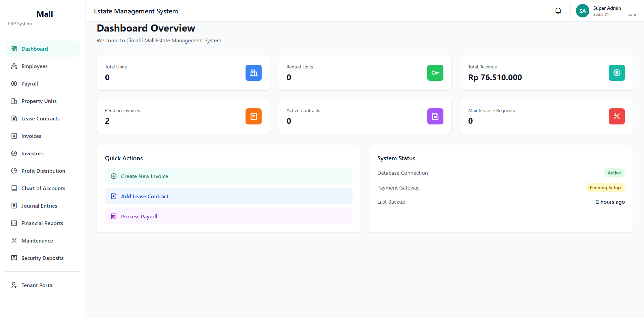The height and width of the screenshot is (318, 644).
Task: Click the Pending Setup status badge
Action: [x=605, y=188]
